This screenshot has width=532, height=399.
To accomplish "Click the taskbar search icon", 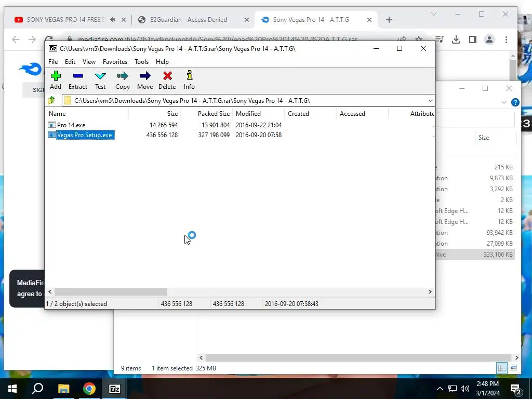I will (x=37, y=389).
